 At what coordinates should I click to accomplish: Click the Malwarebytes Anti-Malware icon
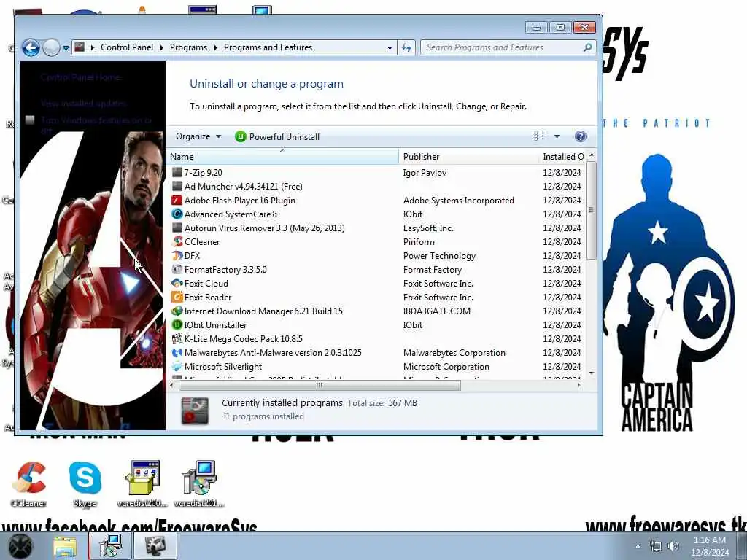177,352
